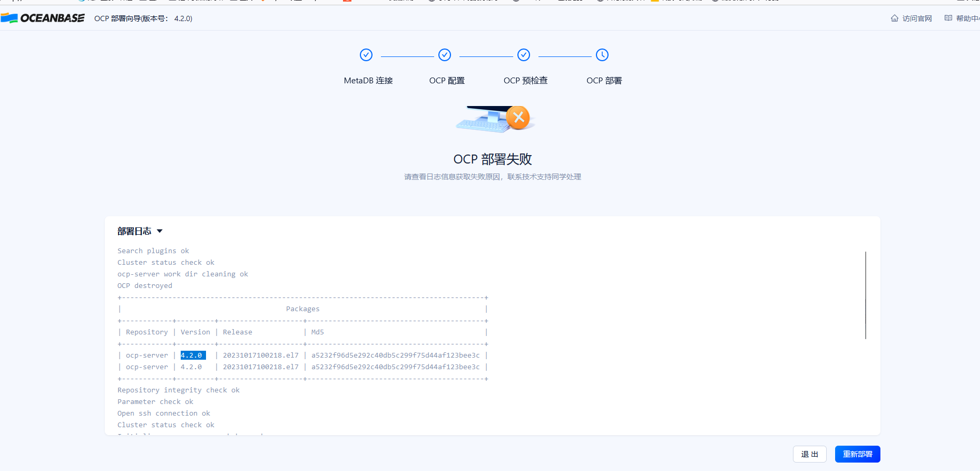Click the 'OCP destroyed' log line

pyautogui.click(x=145, y=286)
